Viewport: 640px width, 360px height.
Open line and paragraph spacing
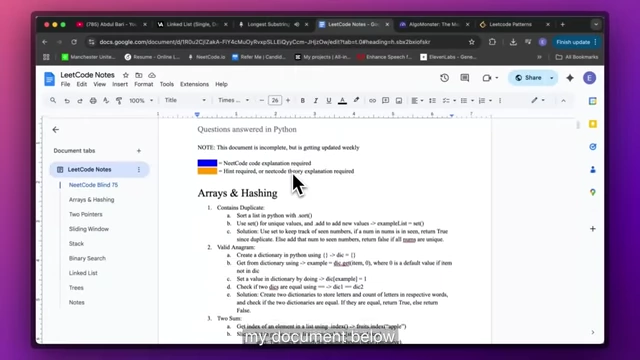click(x=432, y=100)
